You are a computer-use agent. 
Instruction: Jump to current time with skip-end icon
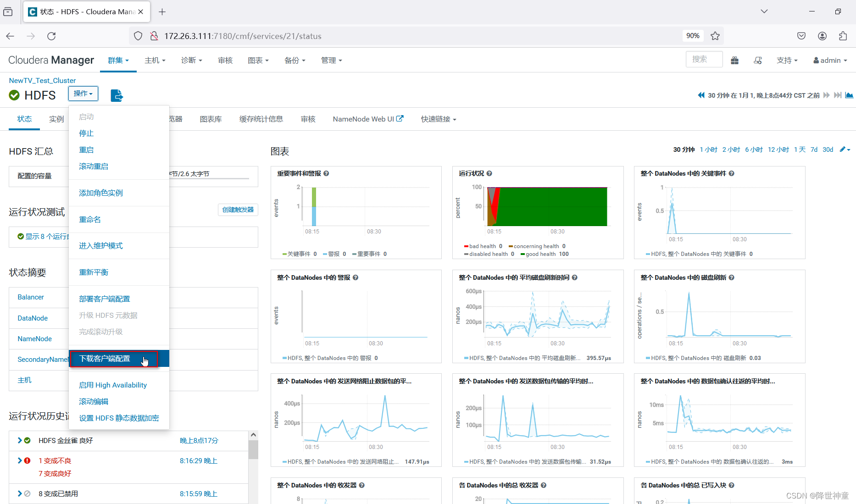(x=838, y=95)
